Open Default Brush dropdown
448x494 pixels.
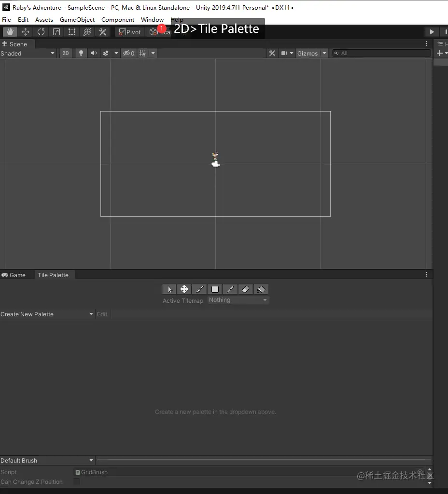pos(47,461)
